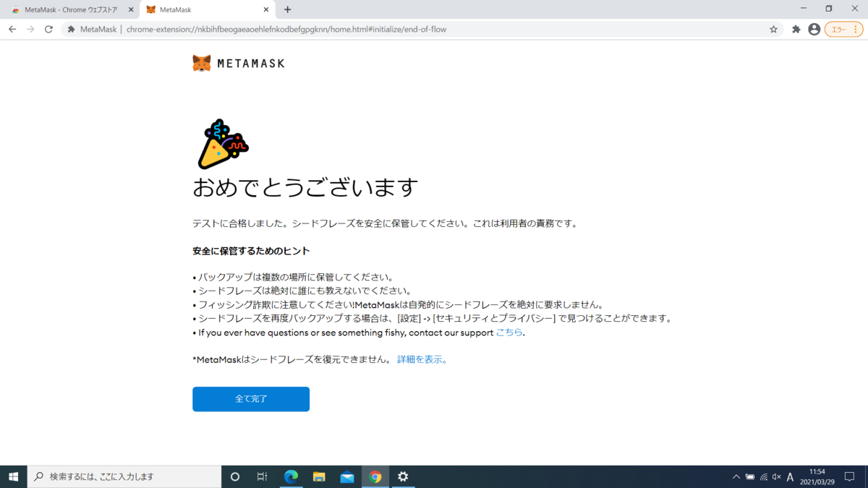Click the battery status tray icon
Screen dimensions: 868x488
tap(750, 476)
